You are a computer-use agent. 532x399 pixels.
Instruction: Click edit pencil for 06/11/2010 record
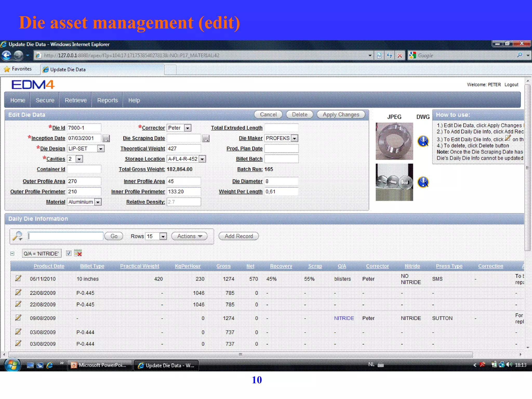(18, 278)
